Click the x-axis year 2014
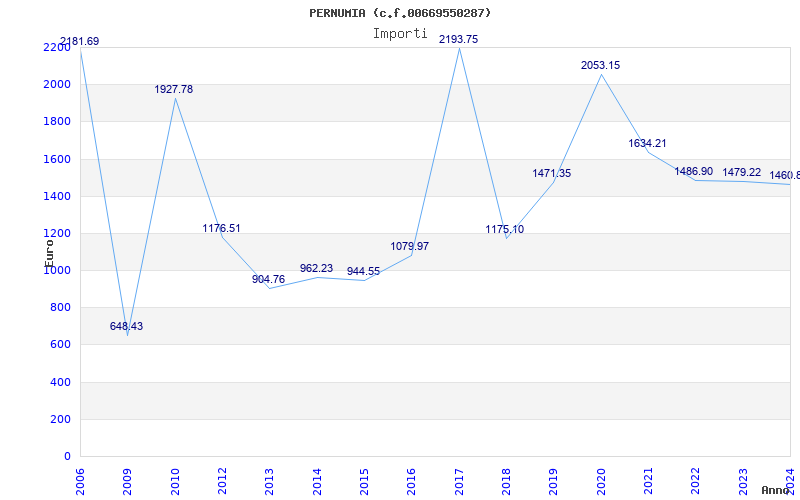The image size is (800, 500). click(317, 482)
